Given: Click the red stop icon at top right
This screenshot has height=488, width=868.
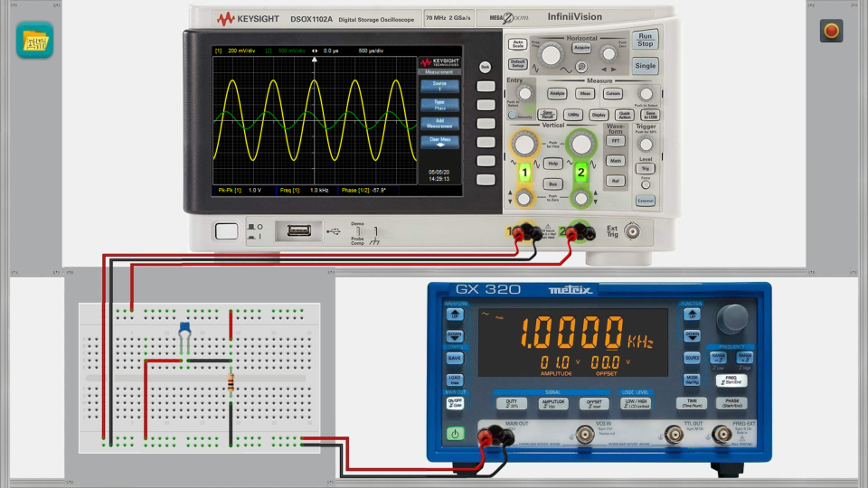Looking at the screenshot, I should [x=831, y=32].
